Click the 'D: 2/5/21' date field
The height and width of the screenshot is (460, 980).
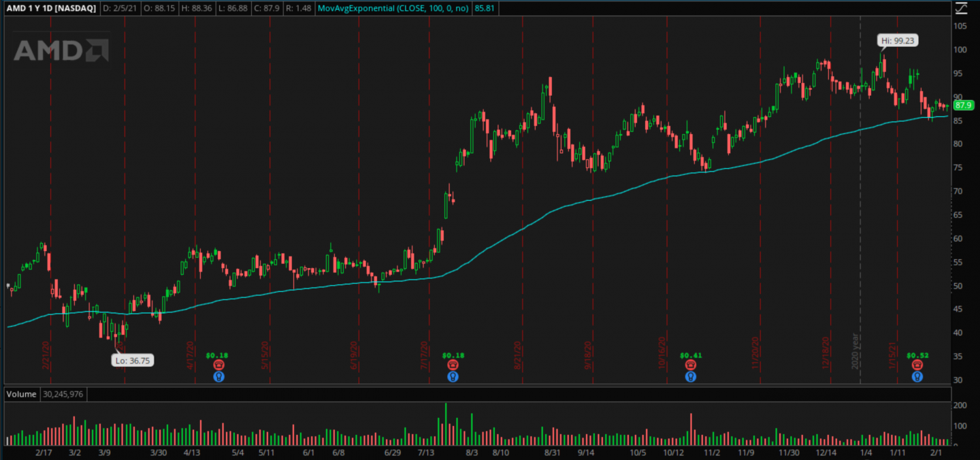(120, 9)
